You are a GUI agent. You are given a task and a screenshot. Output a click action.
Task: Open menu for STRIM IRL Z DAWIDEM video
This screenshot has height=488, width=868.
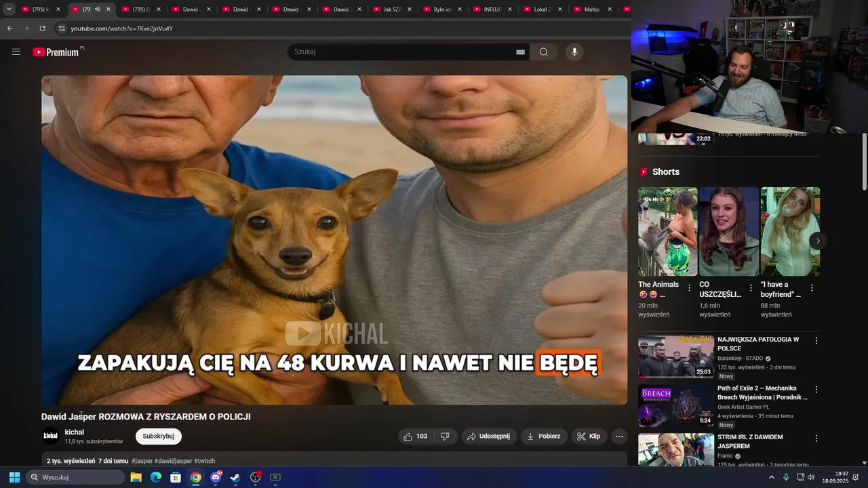point(816,439)
